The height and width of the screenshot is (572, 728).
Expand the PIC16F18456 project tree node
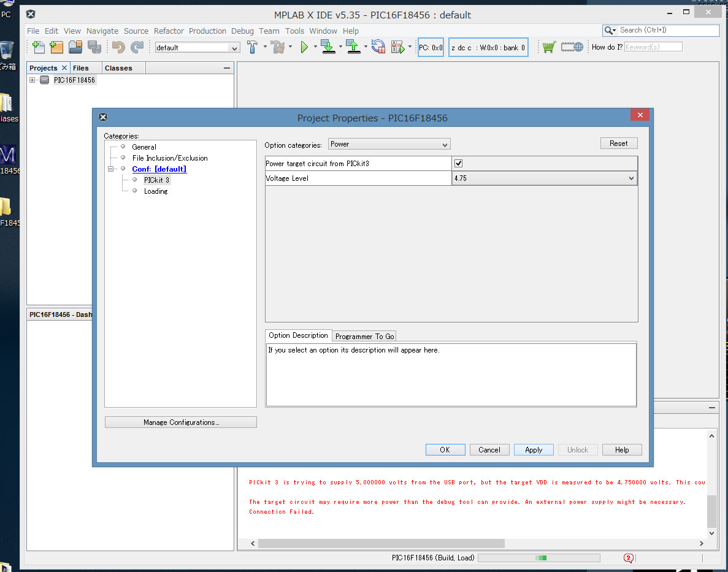pos(32,80)
